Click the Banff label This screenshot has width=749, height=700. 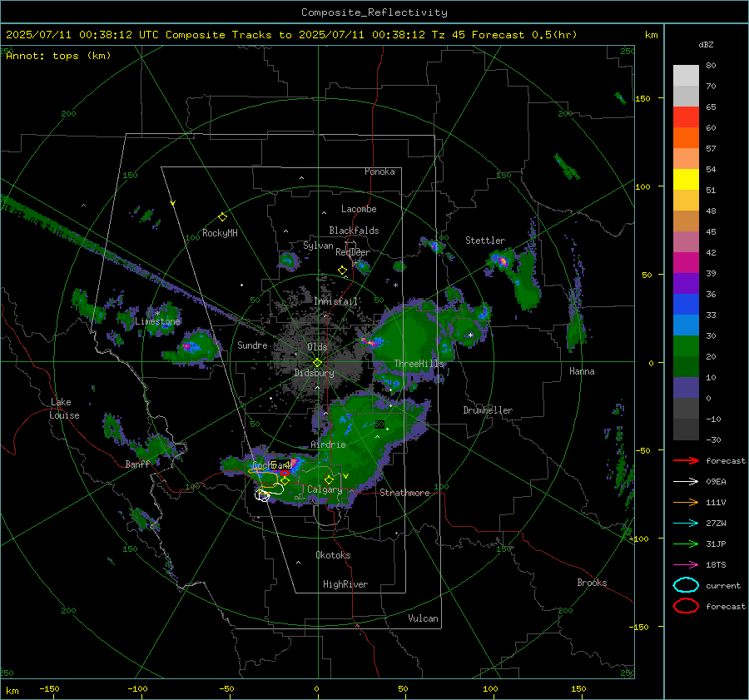[x=137, y=464]
